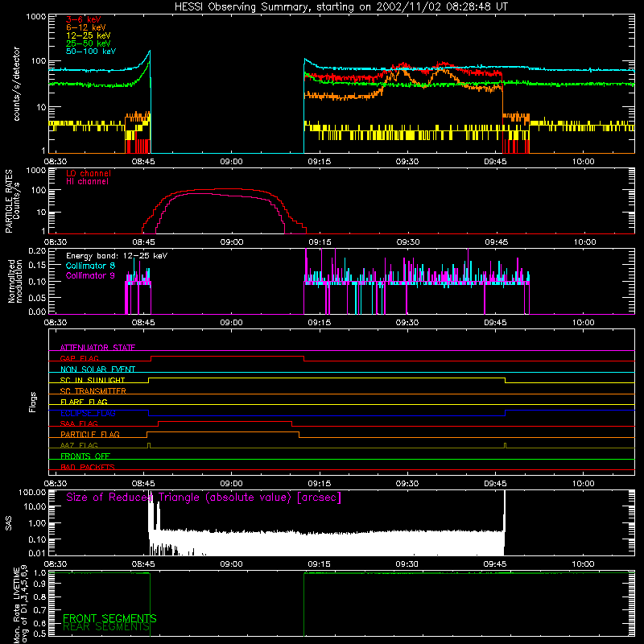Click the HESSI Observing Summary title text
This screenshot has width=644, height=644.
(x=341, y=7)
